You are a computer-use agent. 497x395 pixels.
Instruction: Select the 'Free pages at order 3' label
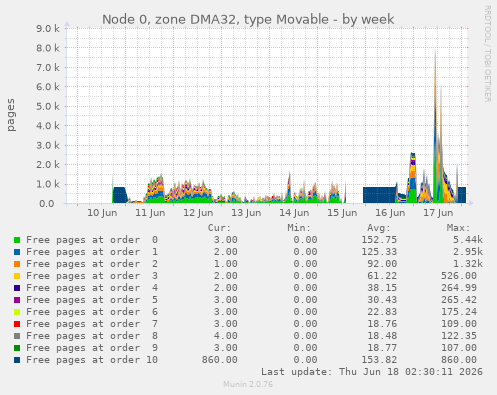[x=92, y=276]
